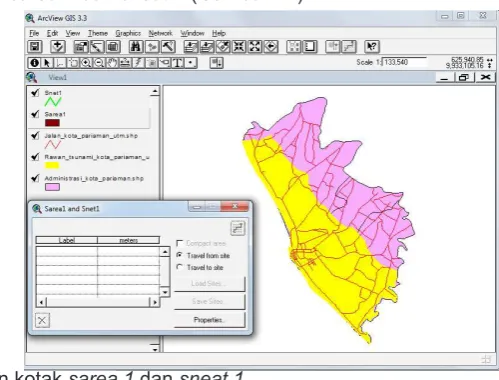Image resolution: width=499 pixels, height=380 pixels.
Task: Select the Identify tool
Action: click(34, 63)
